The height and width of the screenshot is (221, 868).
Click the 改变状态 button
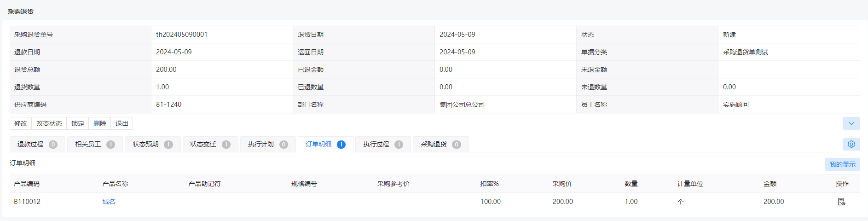(49, 123)
